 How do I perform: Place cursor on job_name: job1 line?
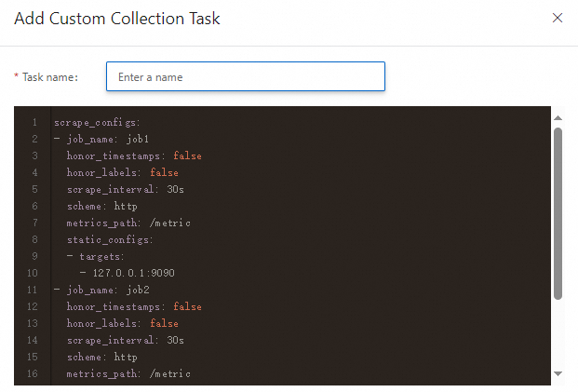pos(101,139)
